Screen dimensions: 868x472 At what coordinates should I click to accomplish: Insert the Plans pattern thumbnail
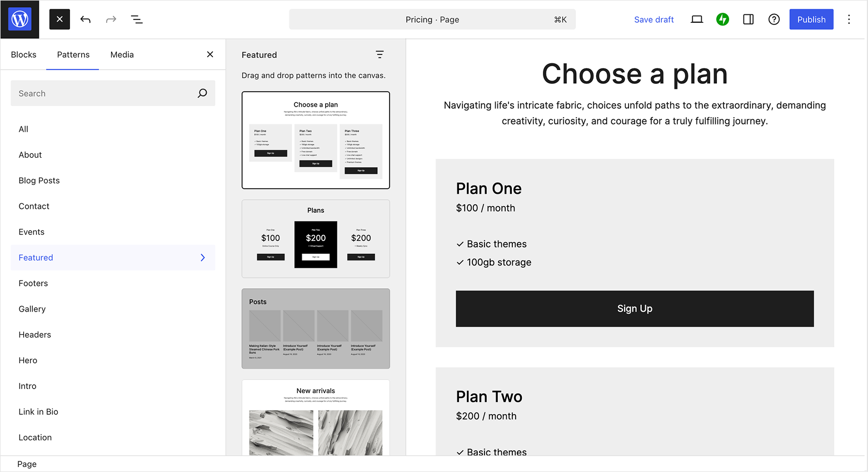[x=316, y=239]
